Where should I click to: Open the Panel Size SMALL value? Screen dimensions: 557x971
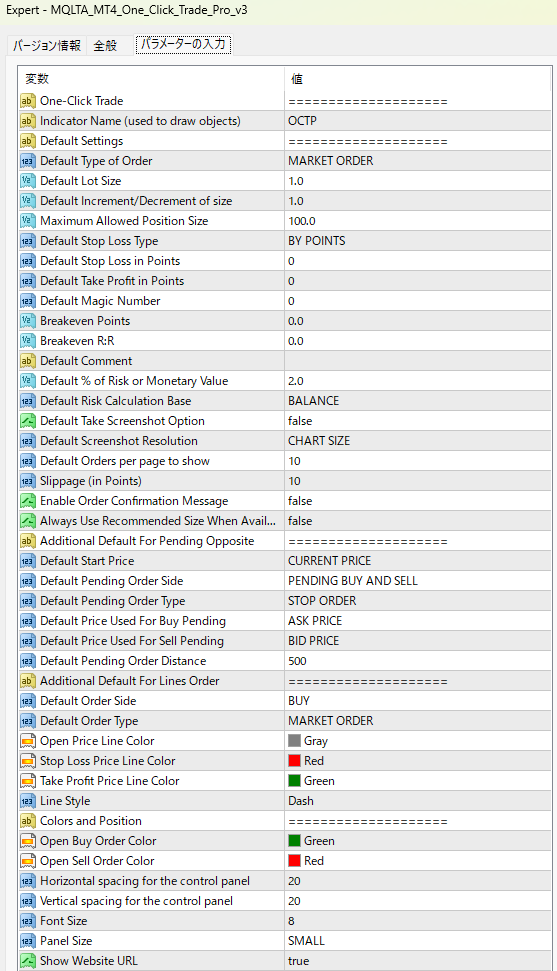tap(418, 941)
